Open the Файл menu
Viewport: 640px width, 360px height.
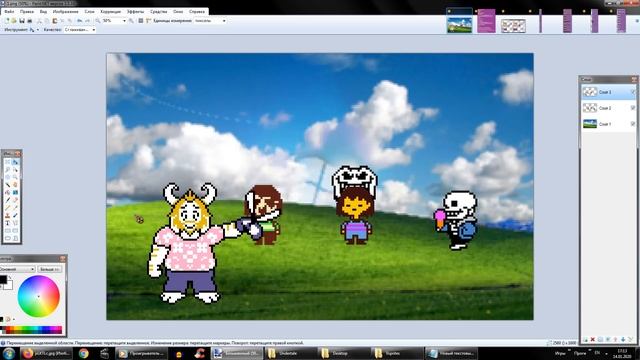(x=9, y=12)
